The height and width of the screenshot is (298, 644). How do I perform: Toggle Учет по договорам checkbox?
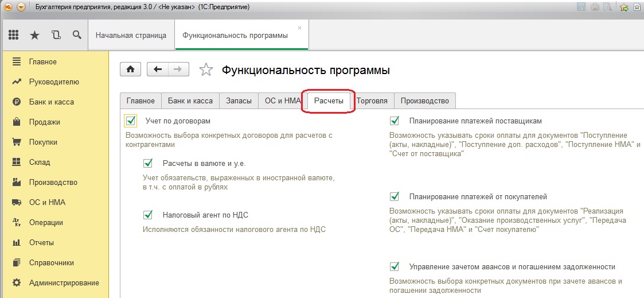click(130, 121)
